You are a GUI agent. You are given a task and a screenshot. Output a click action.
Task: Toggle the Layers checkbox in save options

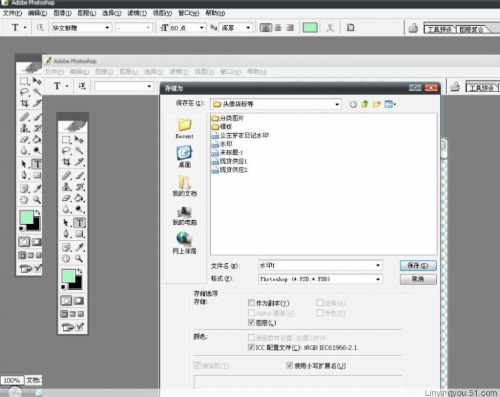pos(251,322)
